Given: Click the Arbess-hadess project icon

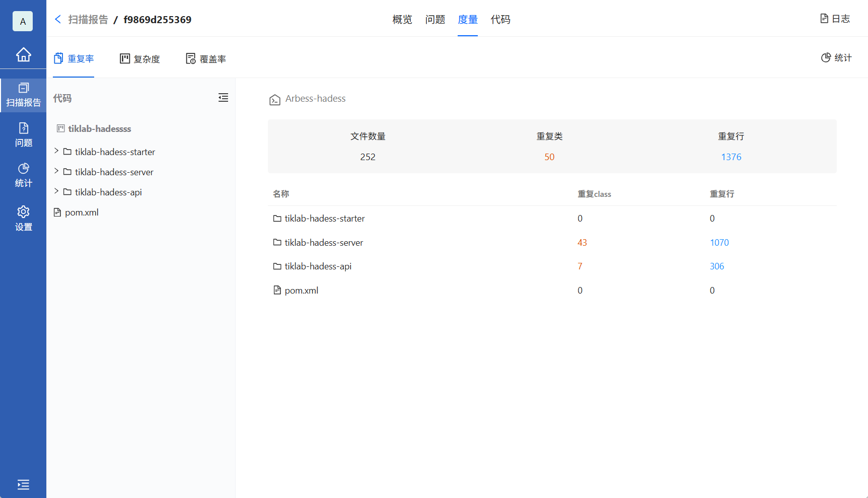Looking at the screenshot, I should (275, 100).
